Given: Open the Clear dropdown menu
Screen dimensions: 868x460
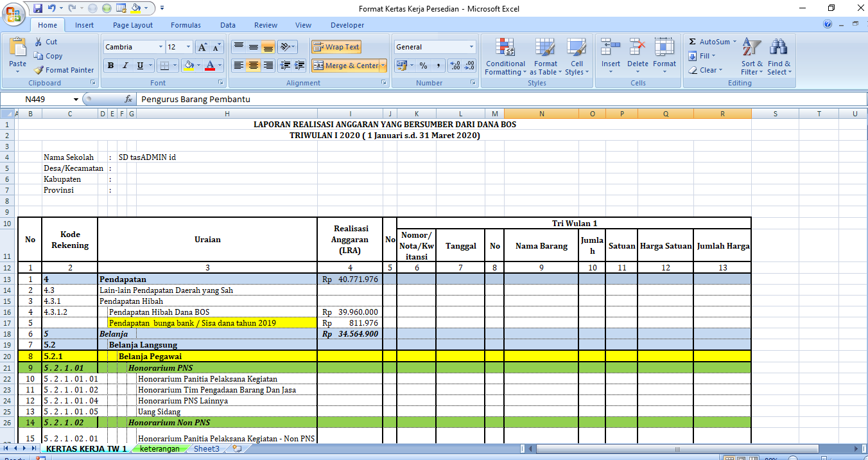Looking at the screenshot, I should pyautogui.click(x=705, y=70).
